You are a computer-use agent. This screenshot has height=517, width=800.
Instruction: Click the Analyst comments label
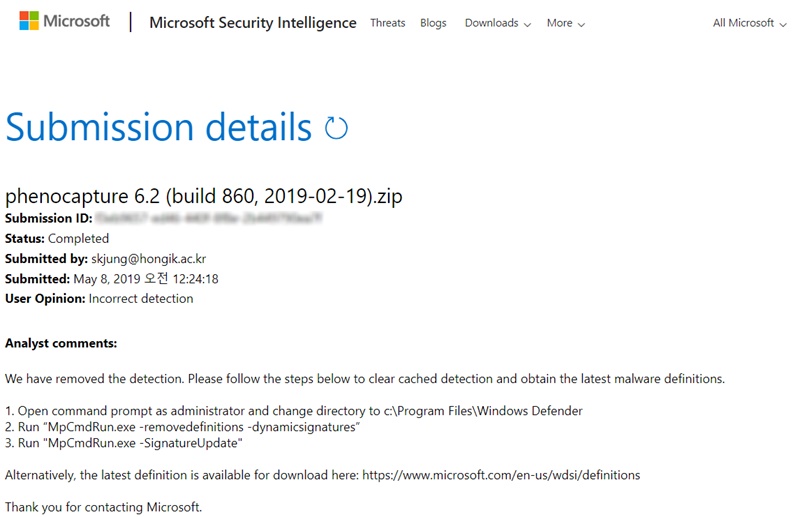coord(61,343)
